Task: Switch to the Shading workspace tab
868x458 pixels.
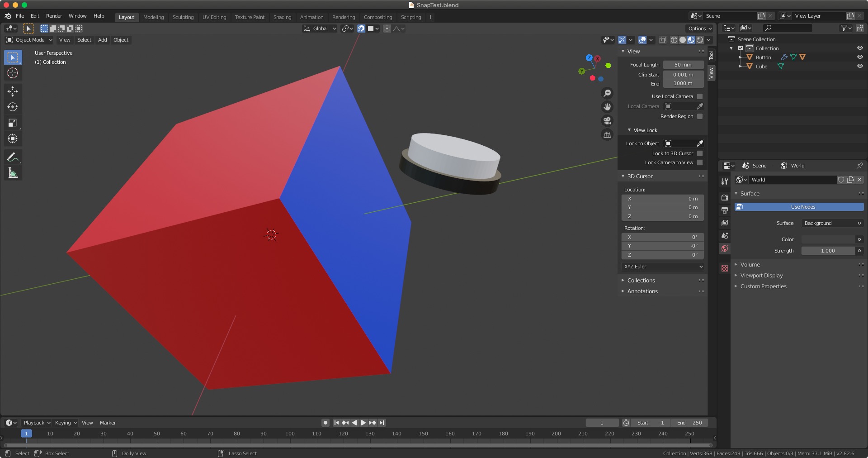Action: tap(282, 17)
